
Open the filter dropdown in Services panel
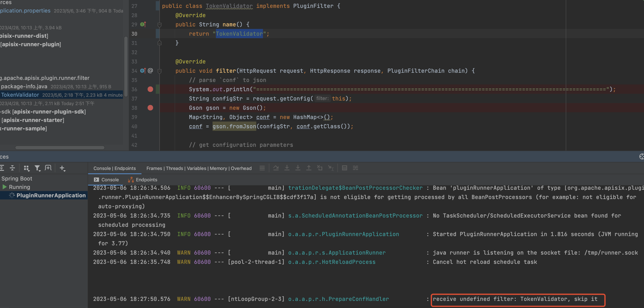tap(38, 168)
